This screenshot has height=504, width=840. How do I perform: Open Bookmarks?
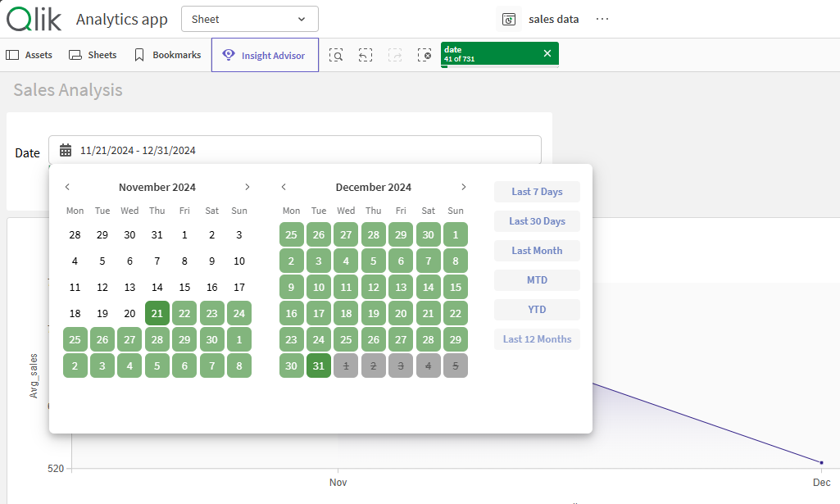pyautogui.click(x=167, y=55)
